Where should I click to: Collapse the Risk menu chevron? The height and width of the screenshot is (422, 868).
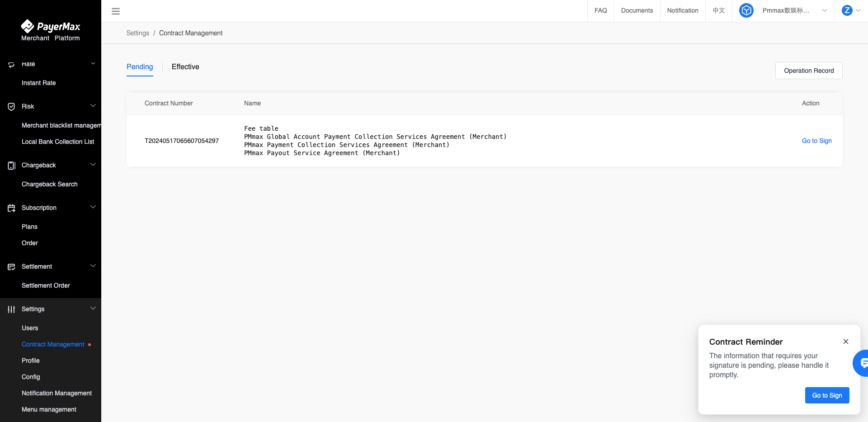tap(93, 106)
